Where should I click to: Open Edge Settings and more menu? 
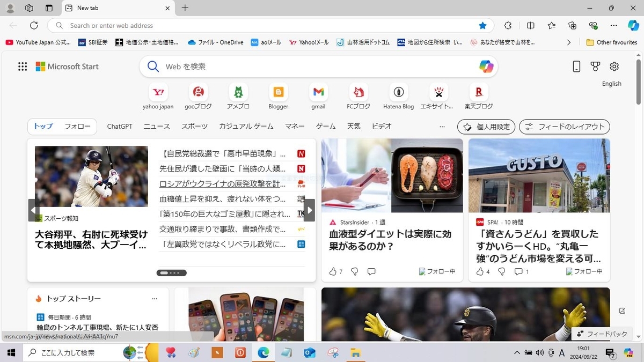tap(613, 25)
